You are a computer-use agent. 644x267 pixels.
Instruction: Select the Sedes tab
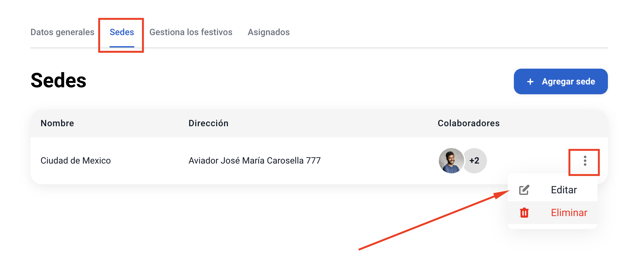coord(122,32)
